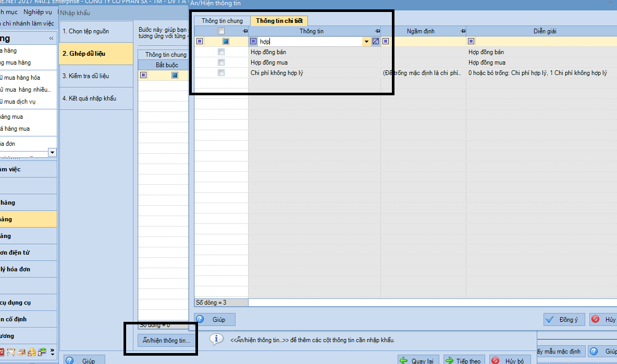The width and height of the screenshot is (617, 364).
Task: Go to step 4. Kết quả nhập khẩu
Action: (x=96, y=98)
